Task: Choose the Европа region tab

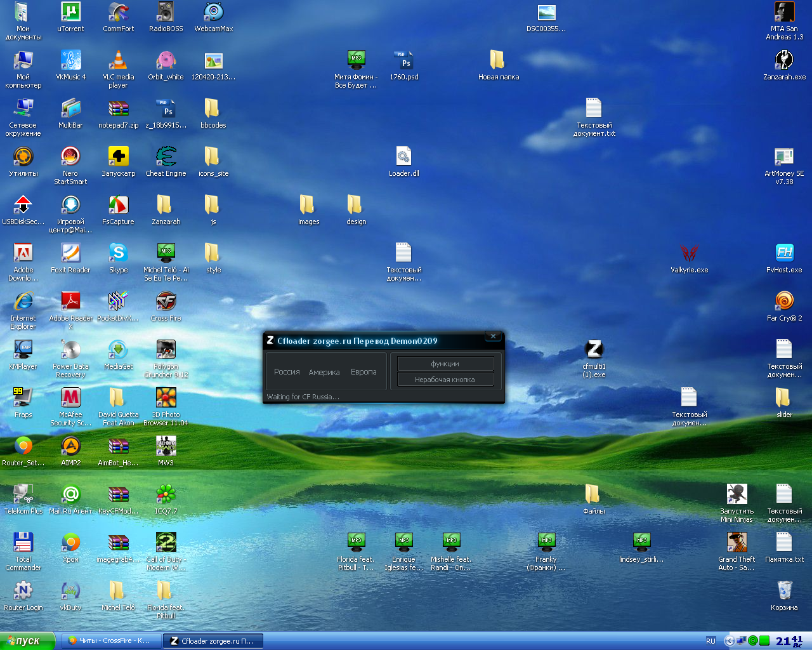Action: point(363,372)
